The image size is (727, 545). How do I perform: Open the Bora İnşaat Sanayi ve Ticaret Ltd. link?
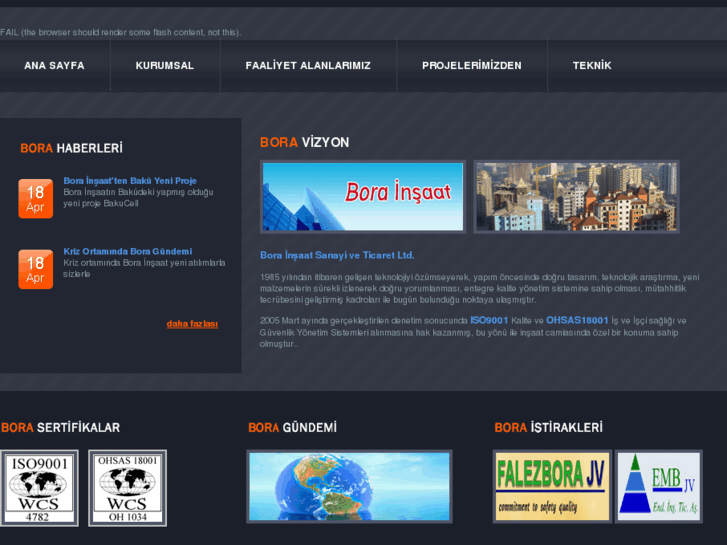point(337,255)
